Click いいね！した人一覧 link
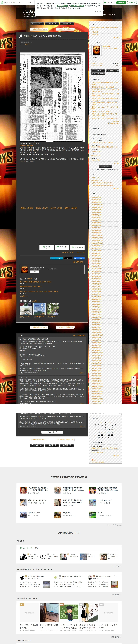This screenshot has width=138, height=644. pyautogui.click(x=68, y=252)
